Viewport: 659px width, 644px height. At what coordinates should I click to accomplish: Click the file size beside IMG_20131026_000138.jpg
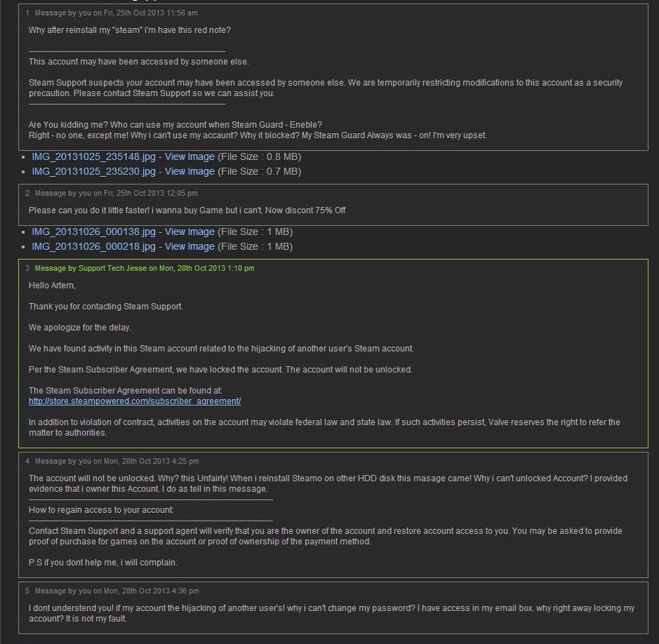tap(255, 232)
